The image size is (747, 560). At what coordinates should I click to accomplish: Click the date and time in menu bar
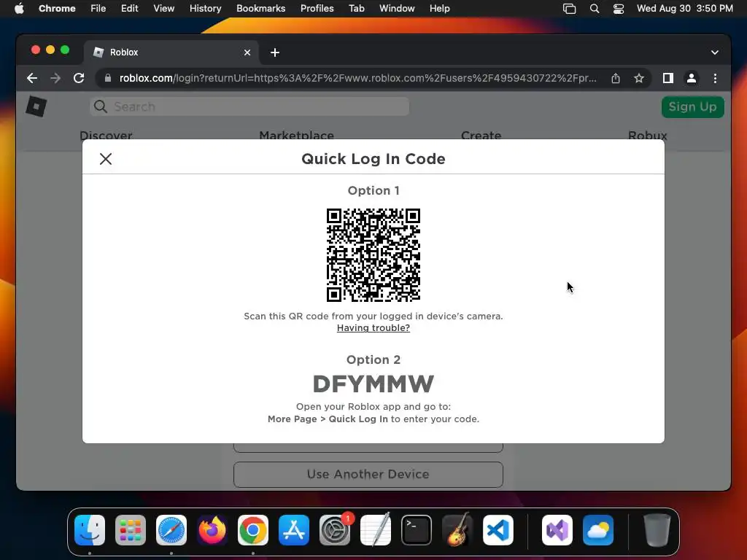point(684,9)
